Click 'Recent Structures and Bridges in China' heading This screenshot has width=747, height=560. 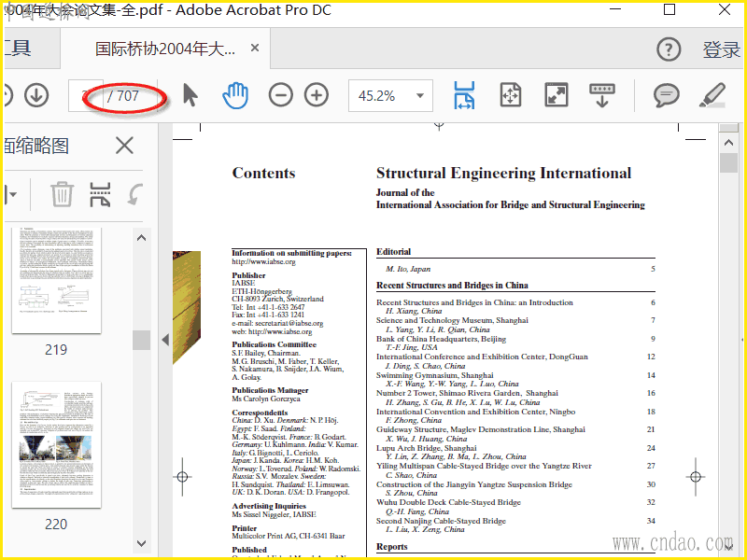tap(452, 286)
